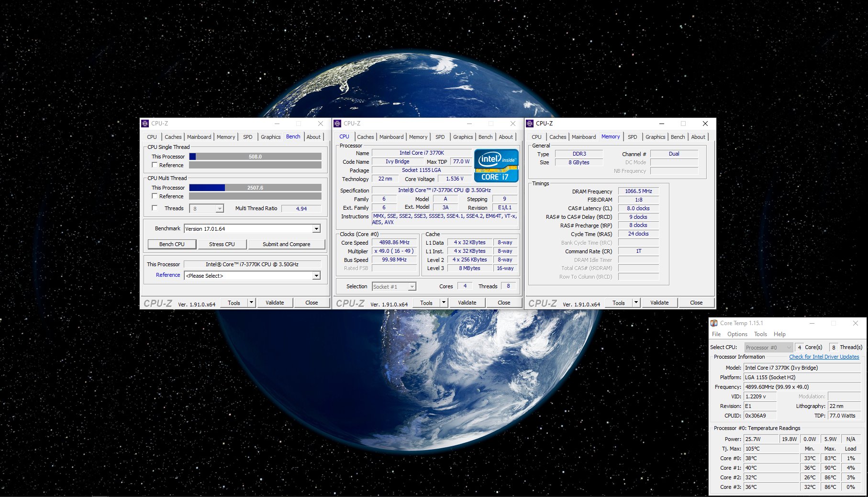Viewport: 868px width, 497px height.
Task: Open the Tools dropdown arrow in Memory window
Action: [636, 303]
